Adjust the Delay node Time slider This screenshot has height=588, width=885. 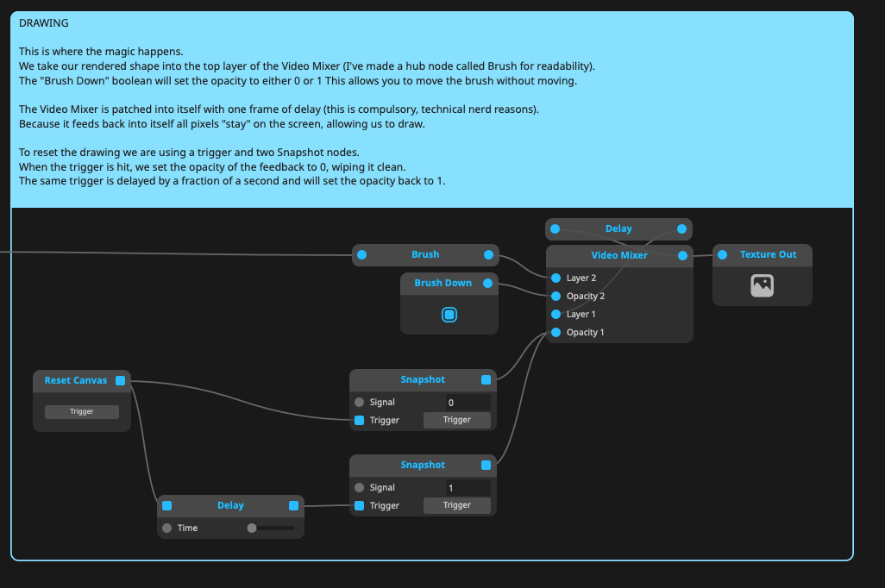click(x=252, y=528)
